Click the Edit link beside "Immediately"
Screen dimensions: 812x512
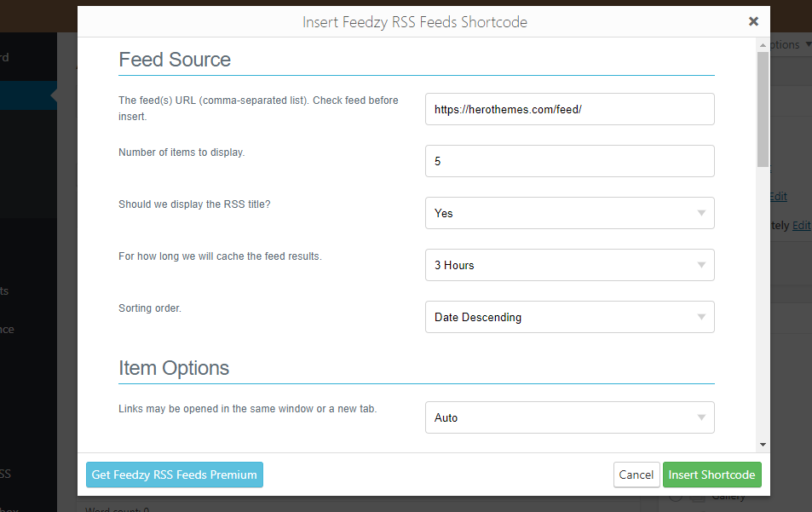(x=800, y=225)
